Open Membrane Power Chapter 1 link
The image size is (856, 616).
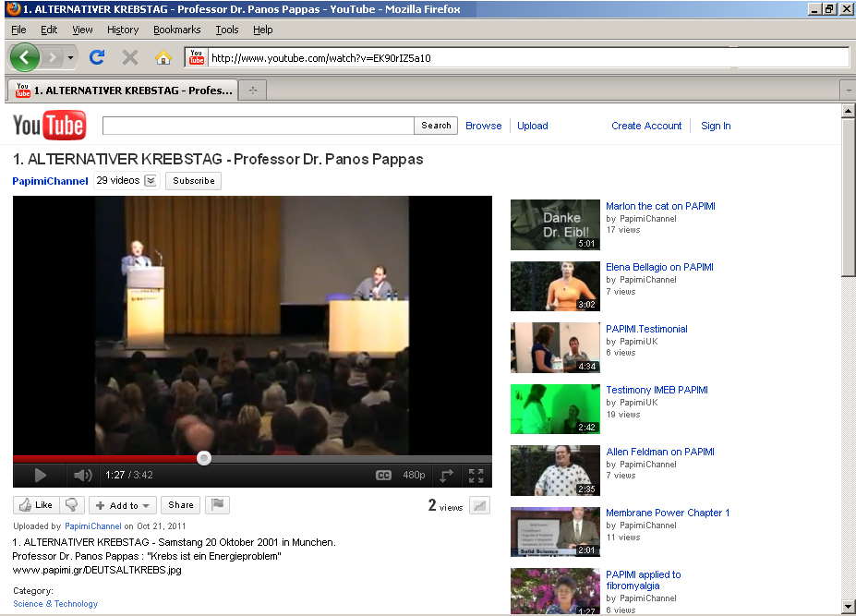tap(668, 513)
